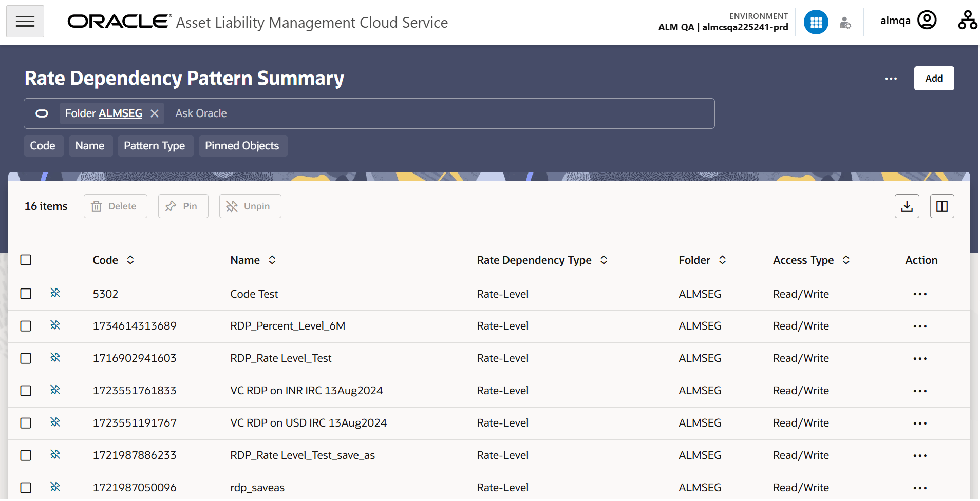Screen dimensions: 980x501
Task: Select checkbox for code 1734614313689
Action: click(x=26, y=326)
